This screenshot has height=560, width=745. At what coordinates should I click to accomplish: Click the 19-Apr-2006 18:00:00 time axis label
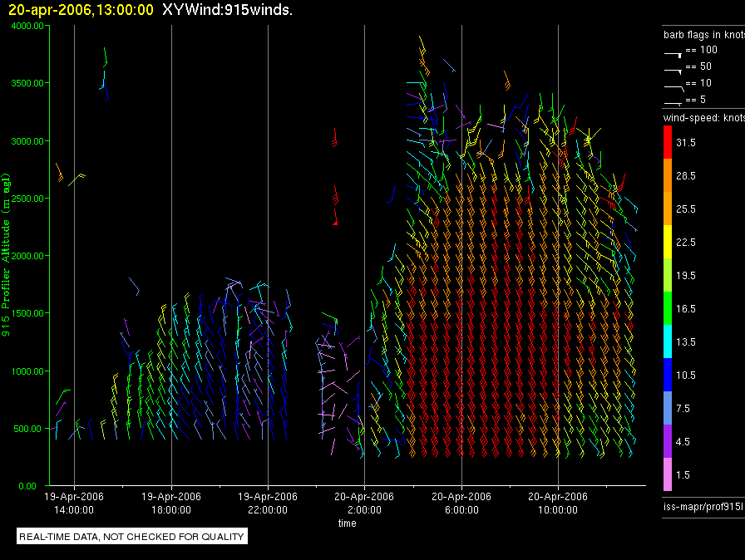coord(171,503)
